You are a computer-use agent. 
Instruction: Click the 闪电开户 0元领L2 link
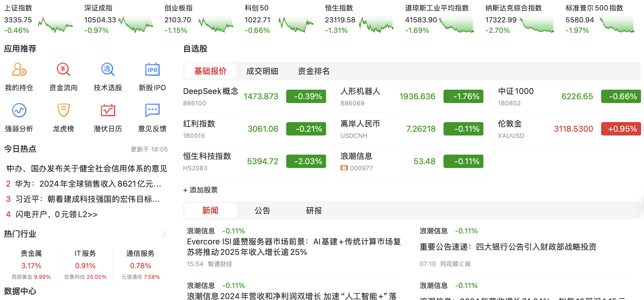click(56, 214)
